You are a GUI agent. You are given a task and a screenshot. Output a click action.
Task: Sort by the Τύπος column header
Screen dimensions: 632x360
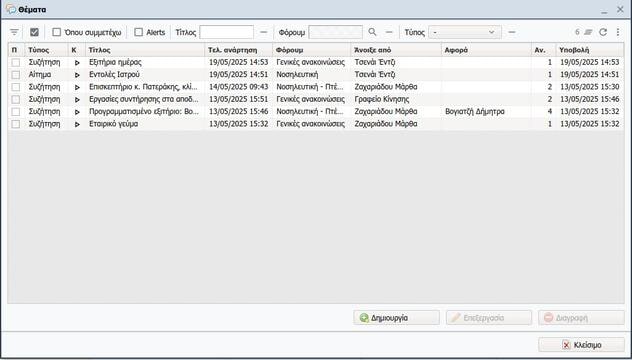click(46, 50)
